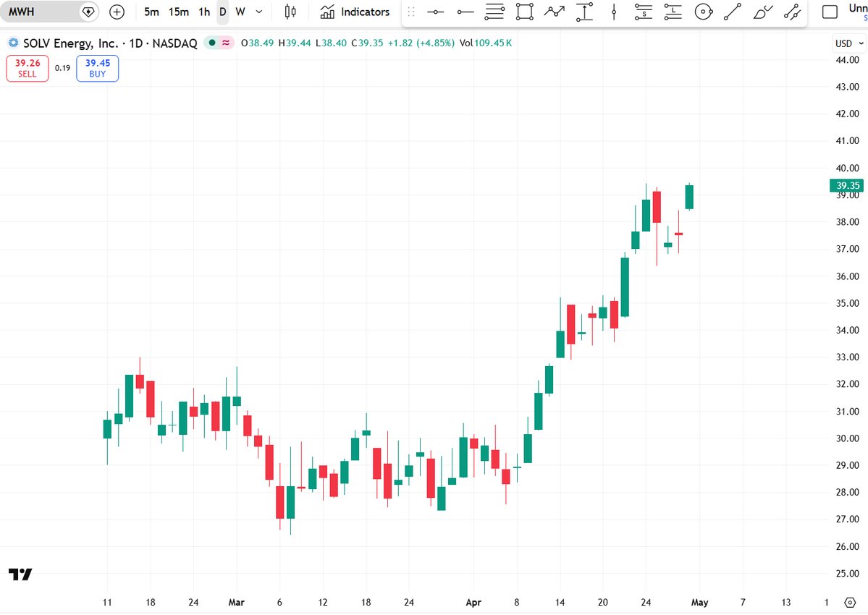Select the short position tool

pyautogui.click(x=644, y=12)
